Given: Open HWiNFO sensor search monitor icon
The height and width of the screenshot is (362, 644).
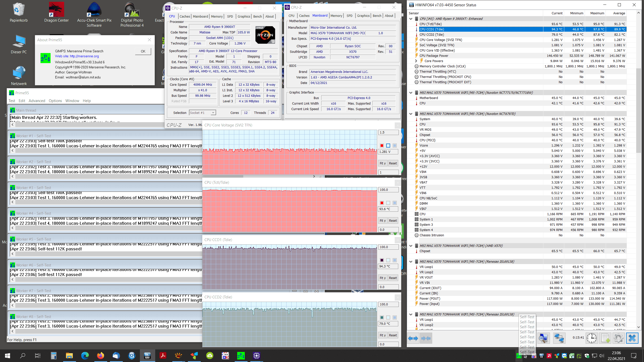Looking at the screenshot, I should click(544, 338).
